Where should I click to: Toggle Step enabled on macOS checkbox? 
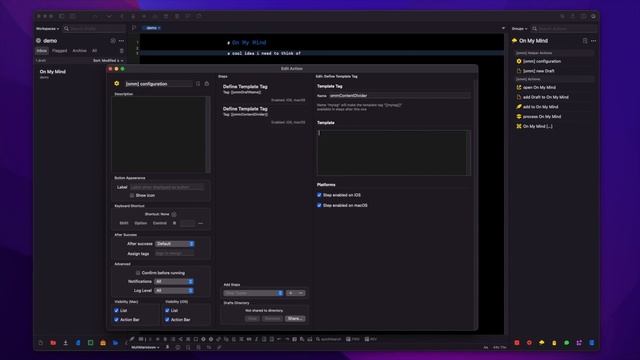(319, 205)
